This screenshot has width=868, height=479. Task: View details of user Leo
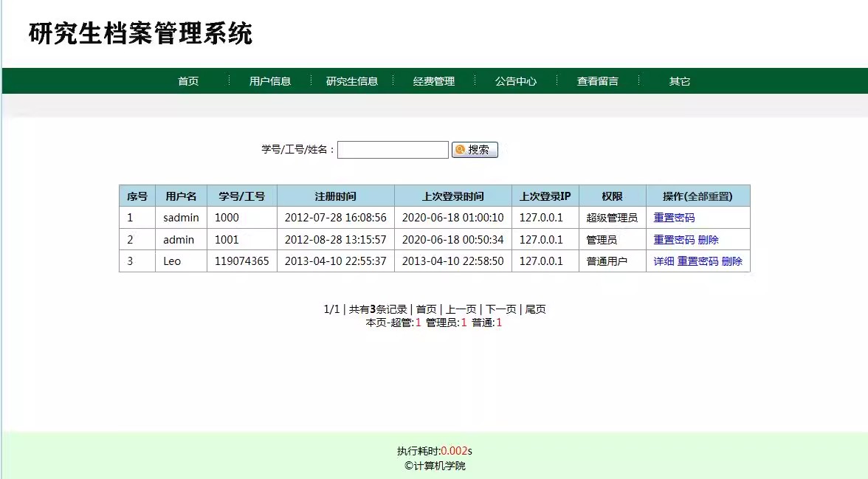[x=664, y=261]
